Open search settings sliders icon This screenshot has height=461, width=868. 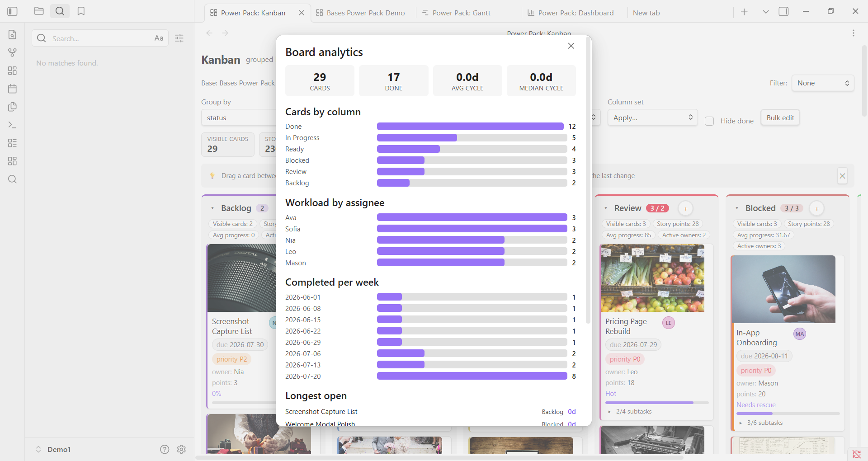tap(179, 38)
